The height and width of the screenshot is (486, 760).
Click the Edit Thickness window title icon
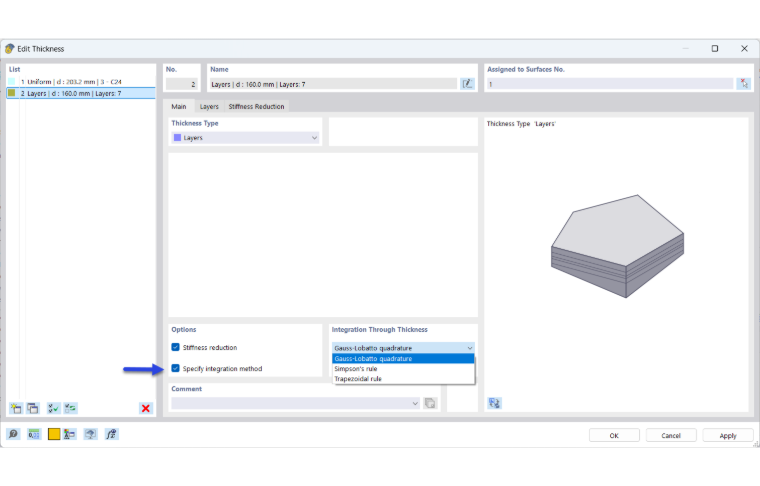[10, 48]
